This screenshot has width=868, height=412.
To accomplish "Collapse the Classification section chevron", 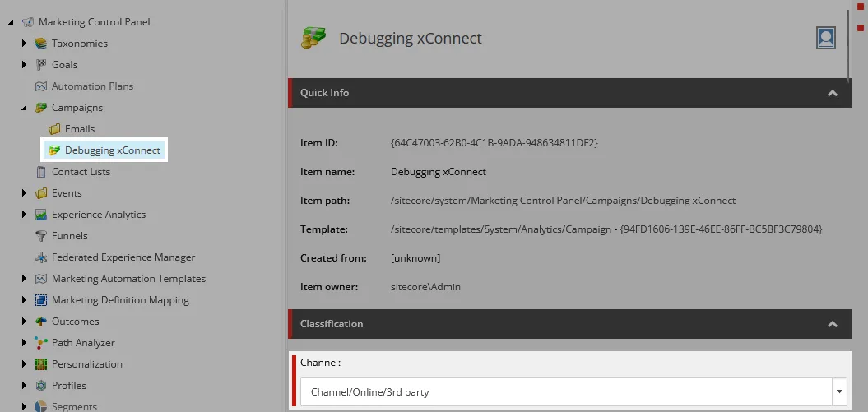I will (832, 324).
